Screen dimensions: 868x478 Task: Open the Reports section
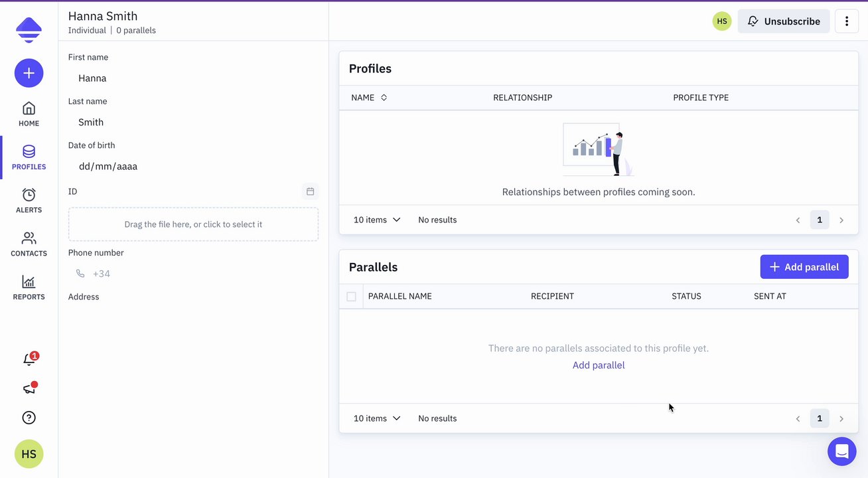(x=29, y=287)
